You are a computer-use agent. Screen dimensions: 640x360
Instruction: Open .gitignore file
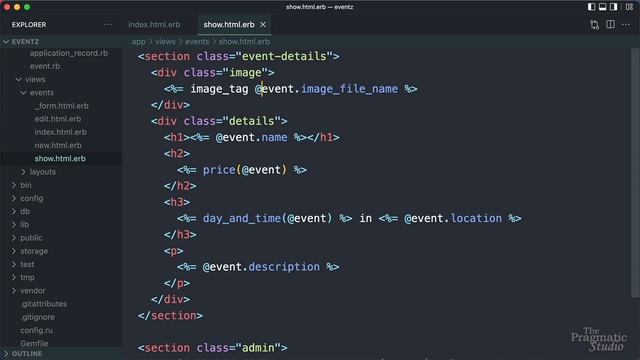pos(38,317)
